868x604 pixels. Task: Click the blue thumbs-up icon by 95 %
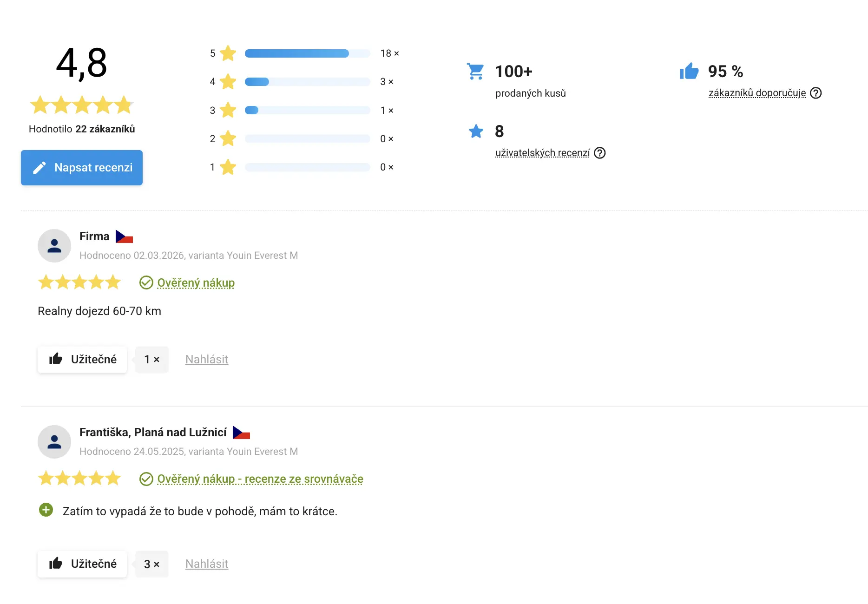pyautogui.click(x=689, y=71)
